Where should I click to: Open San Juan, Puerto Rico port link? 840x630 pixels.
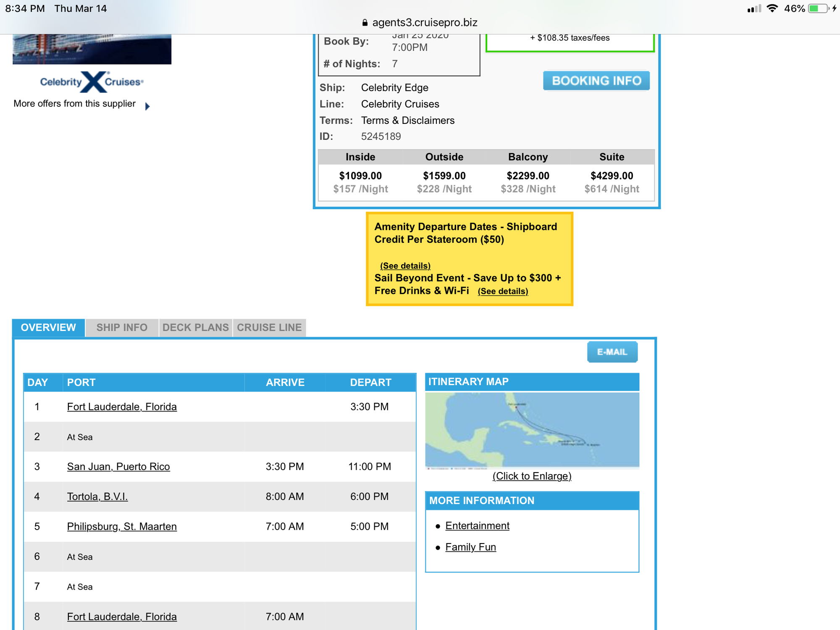[118, 467]
